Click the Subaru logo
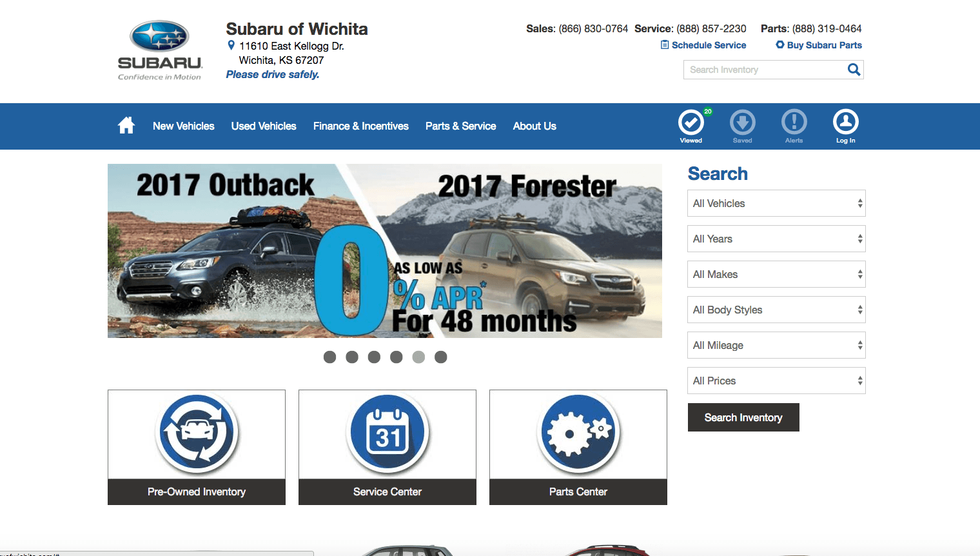This screenshot has height=556, width=980. pyautogui.click(x=159, y=50)
